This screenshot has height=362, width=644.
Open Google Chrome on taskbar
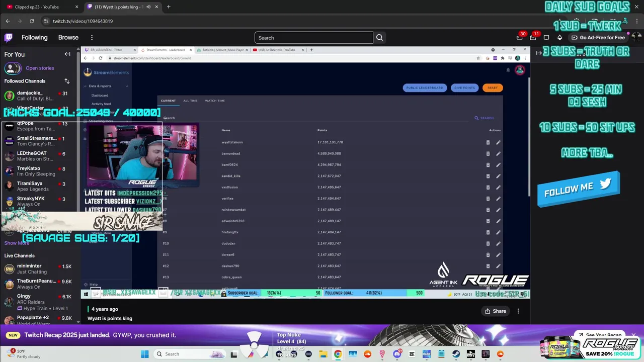point(338,354)
